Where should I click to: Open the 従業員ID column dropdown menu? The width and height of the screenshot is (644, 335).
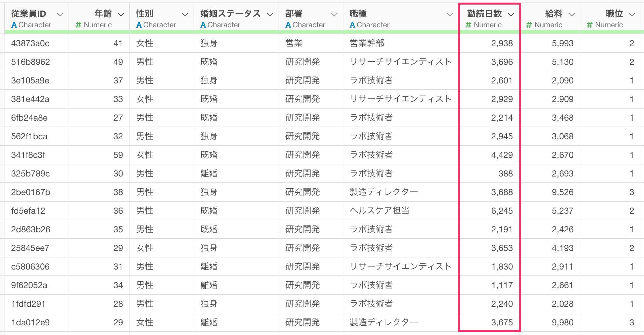click(60, 14)
